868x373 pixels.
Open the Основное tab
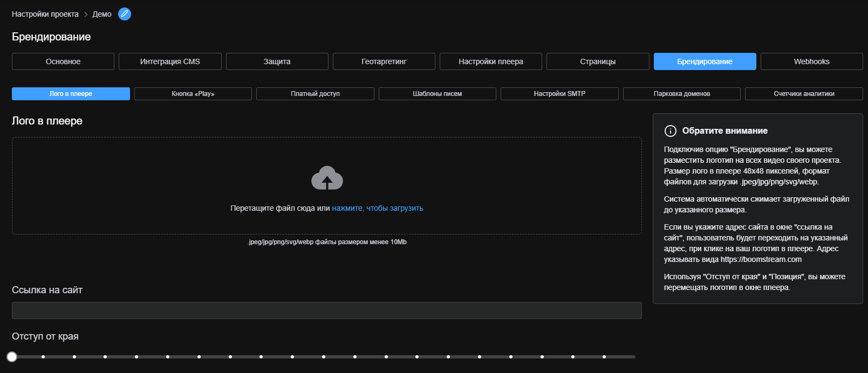(x=63, y=61)
